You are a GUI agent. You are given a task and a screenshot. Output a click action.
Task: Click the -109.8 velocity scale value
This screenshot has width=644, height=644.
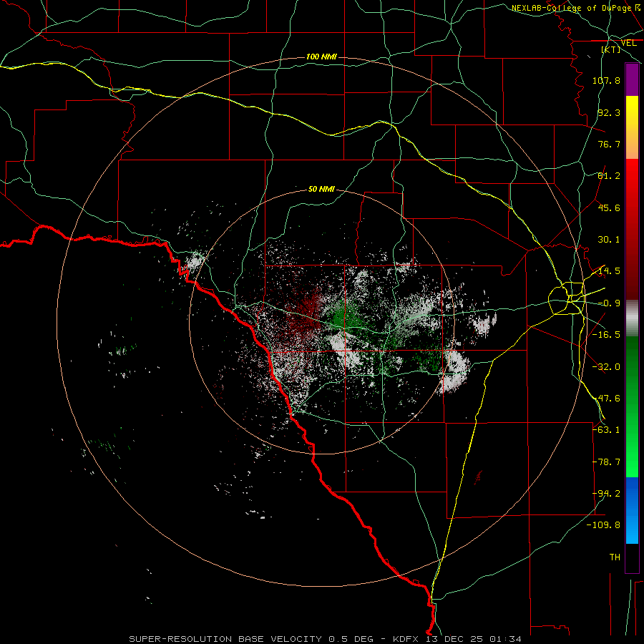[x=604, y=525]
